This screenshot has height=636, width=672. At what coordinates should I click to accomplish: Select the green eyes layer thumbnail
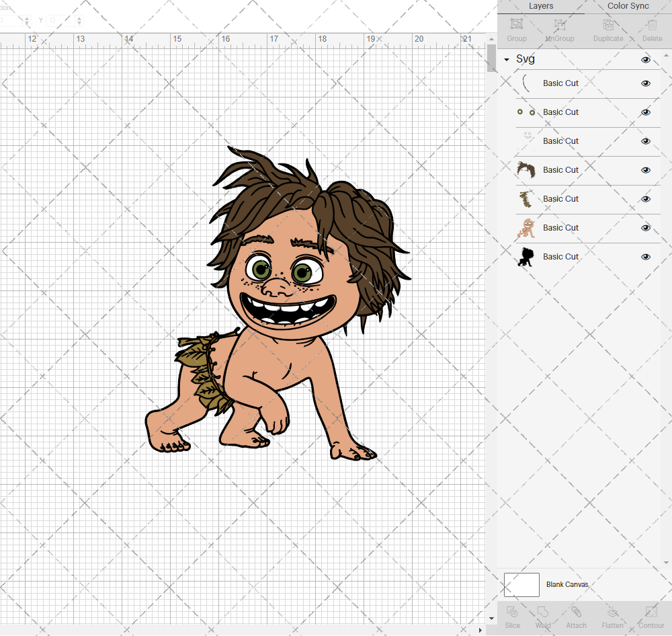click(x=526, y=112)
